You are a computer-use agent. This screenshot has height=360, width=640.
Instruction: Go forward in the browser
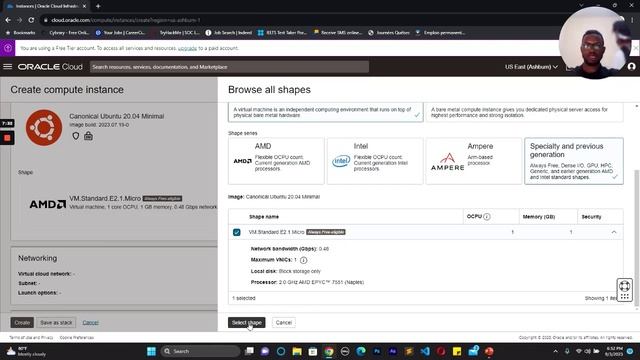tap(19, 20)
